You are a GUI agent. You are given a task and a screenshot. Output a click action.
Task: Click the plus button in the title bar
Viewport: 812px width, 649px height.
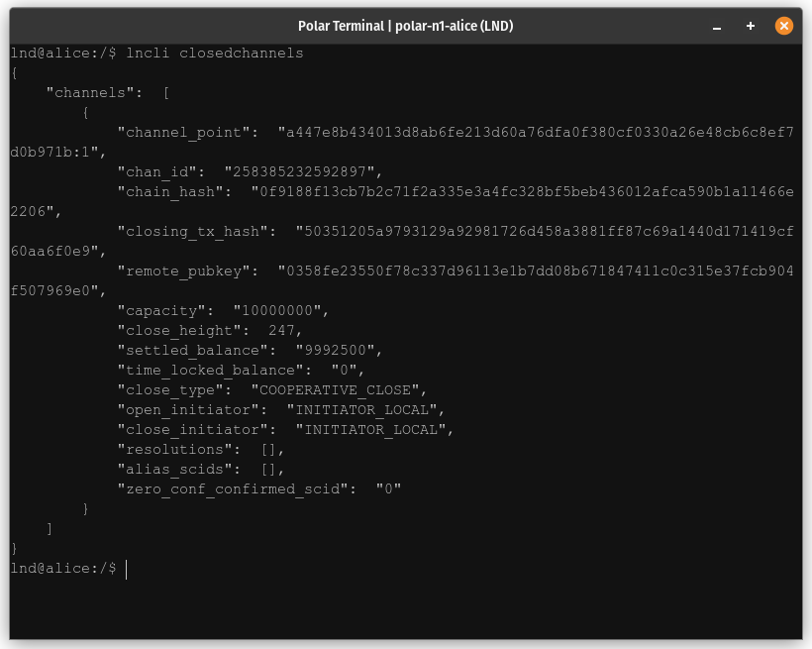point(750,26)
